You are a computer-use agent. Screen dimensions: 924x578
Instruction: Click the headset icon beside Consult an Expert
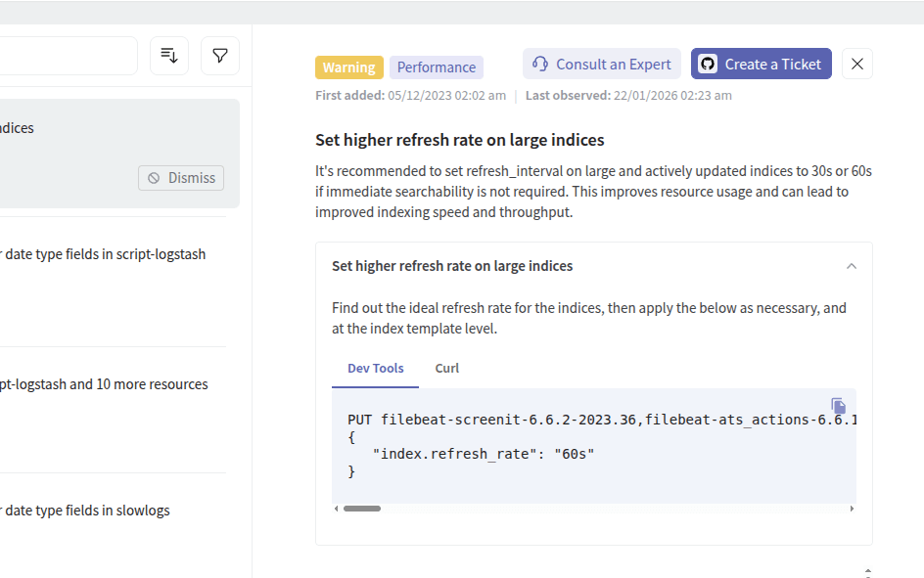click(539, 63)
